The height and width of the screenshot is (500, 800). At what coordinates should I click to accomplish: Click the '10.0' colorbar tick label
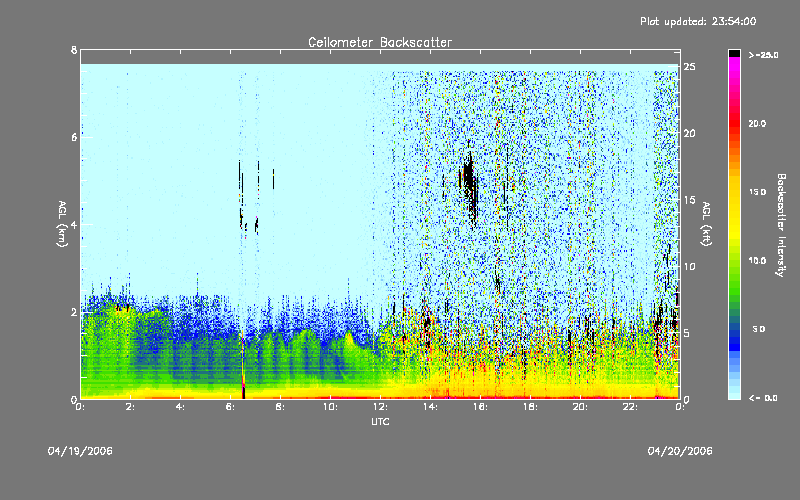coord(757,261)
